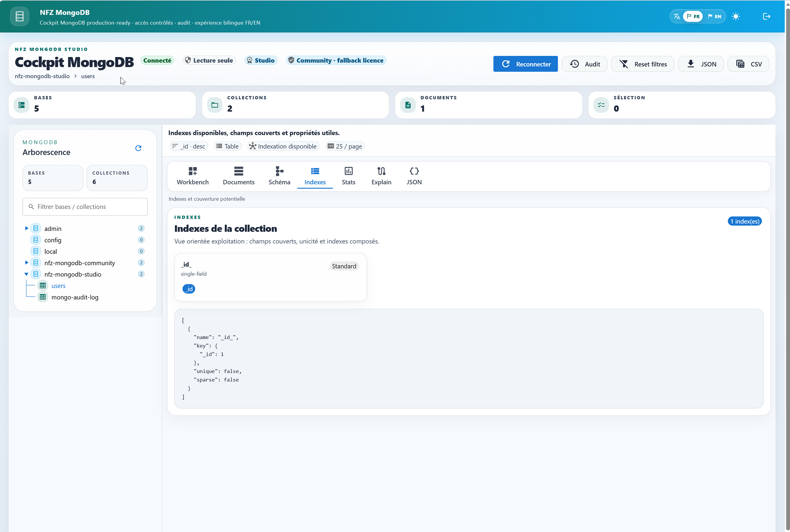Click the mongo-audit-log table icon

pyautogui.click(x=43, y=297)
